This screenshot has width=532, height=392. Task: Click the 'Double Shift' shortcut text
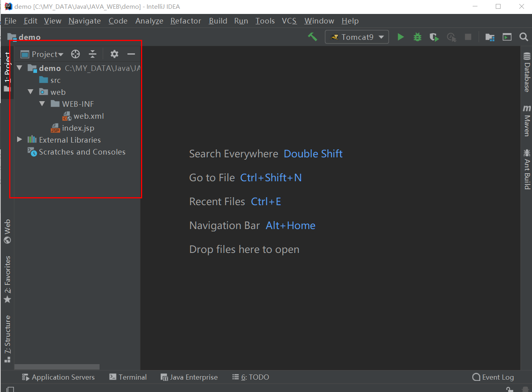(x=313, y=154)
